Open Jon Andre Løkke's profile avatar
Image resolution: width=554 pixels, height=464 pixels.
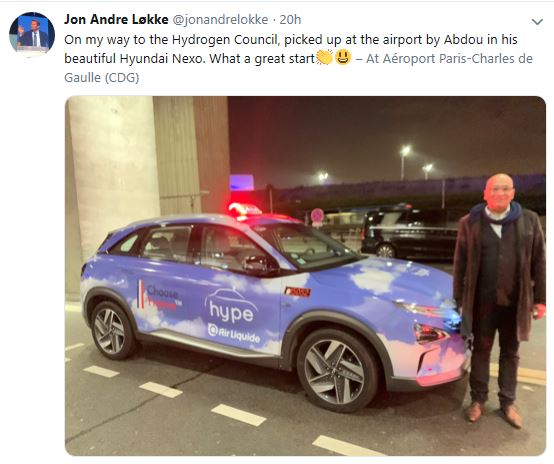coord(32,33)
